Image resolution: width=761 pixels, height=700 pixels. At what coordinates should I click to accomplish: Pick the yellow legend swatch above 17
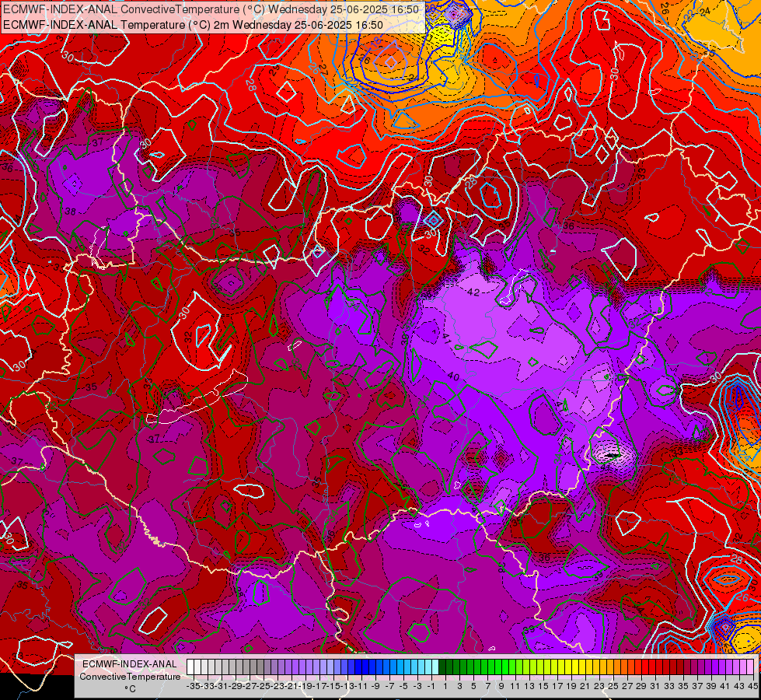point(555,667)
